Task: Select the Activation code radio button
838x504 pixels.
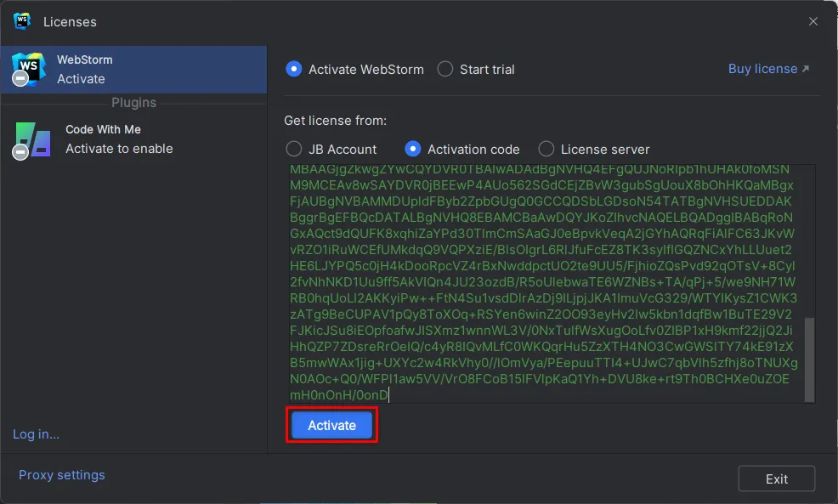Action: pos(412,149)
